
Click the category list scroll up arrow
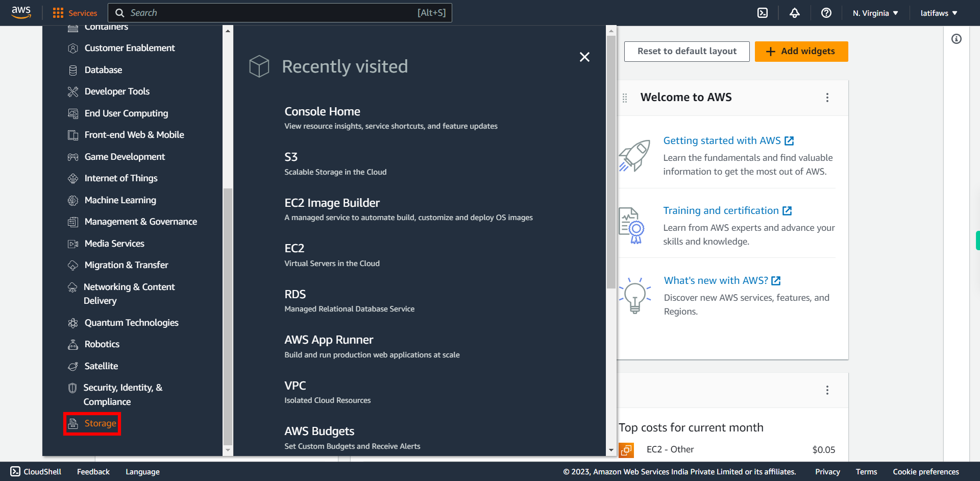[228, 31]
